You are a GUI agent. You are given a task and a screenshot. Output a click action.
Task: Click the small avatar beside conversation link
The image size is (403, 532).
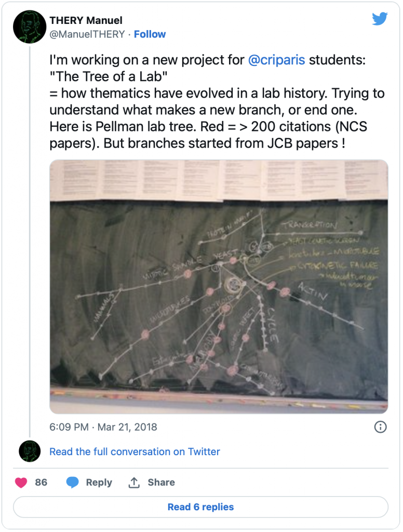coord(30,451)
